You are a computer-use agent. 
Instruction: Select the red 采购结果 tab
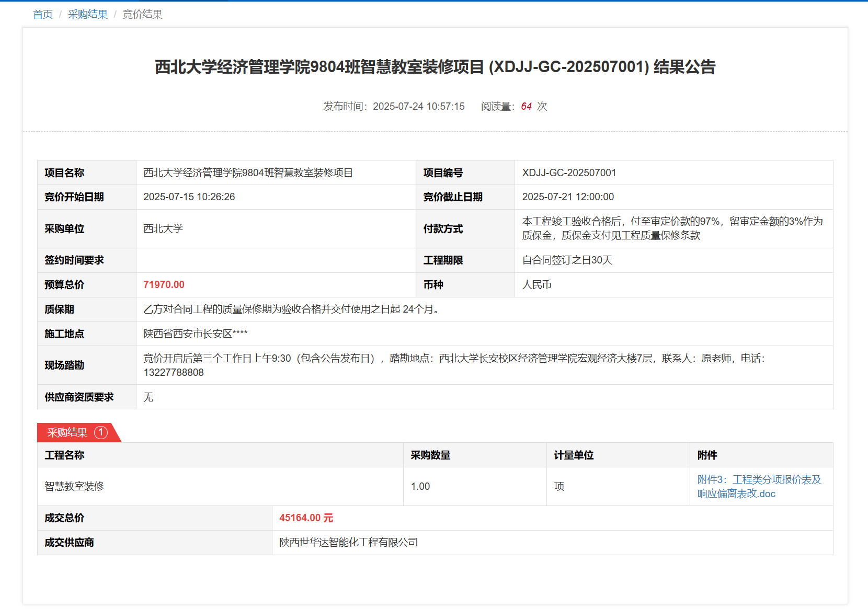[68, 433]
